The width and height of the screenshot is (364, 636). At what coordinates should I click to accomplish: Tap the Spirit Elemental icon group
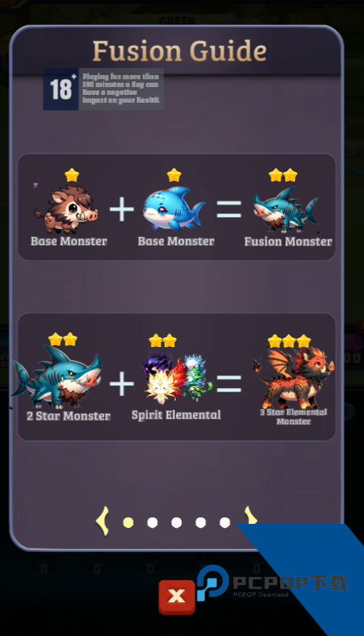pos(177,377)
